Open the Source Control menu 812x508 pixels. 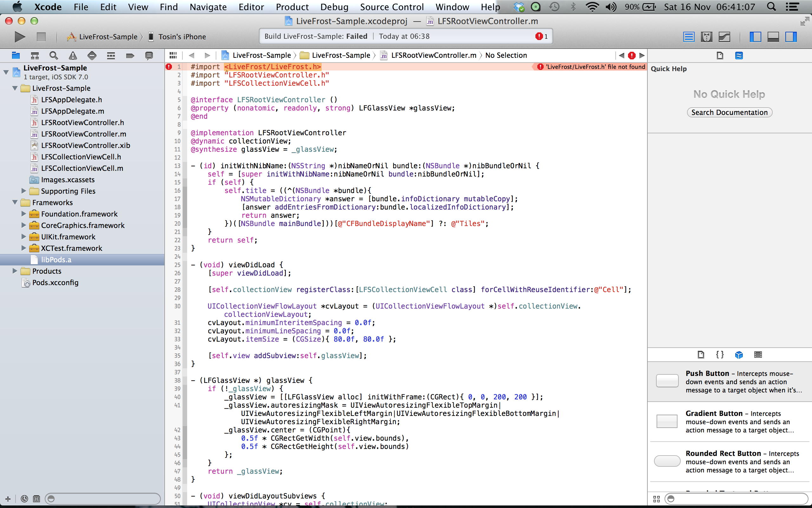(x=392, y=7)
